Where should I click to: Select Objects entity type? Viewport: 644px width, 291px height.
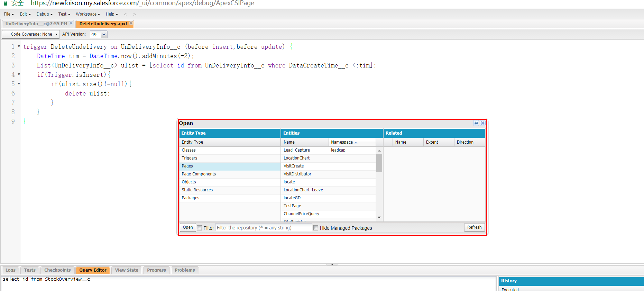click(230, 182)
